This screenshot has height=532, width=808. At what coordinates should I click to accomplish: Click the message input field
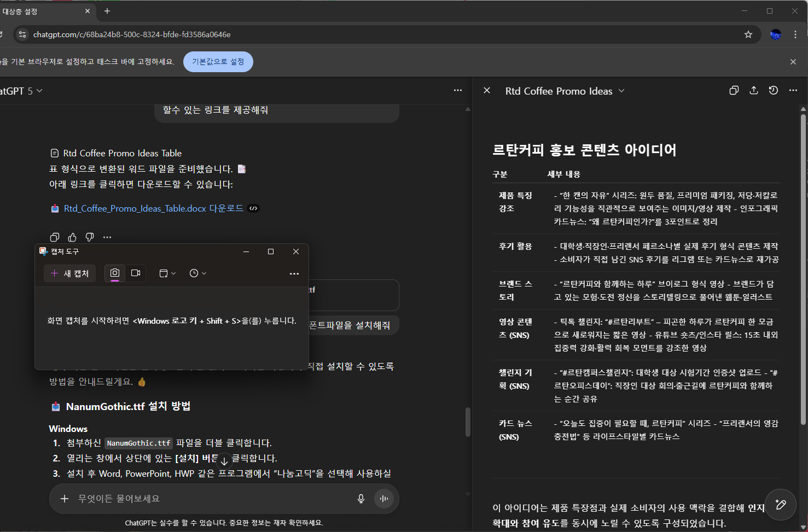213,499
